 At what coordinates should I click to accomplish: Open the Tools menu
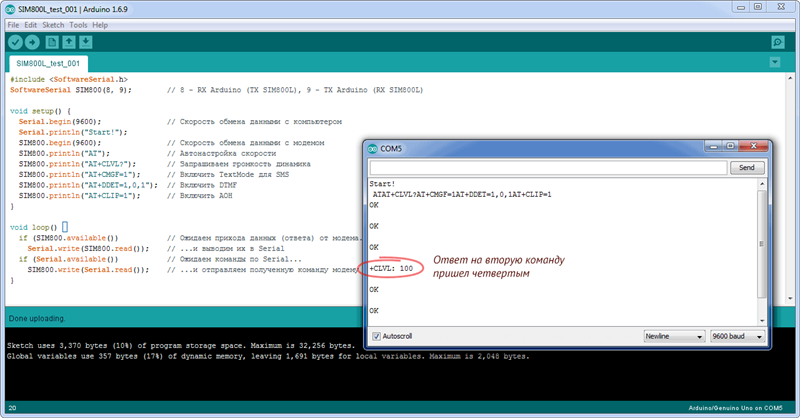78,24
